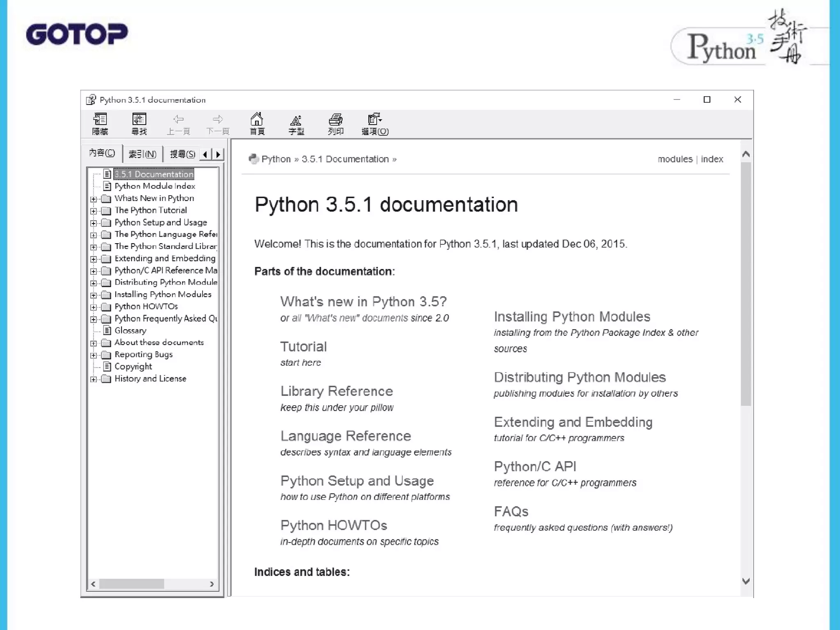840x630 pixels.
Task: Expand the Whats New in Python node
Action: click(94, 199)
